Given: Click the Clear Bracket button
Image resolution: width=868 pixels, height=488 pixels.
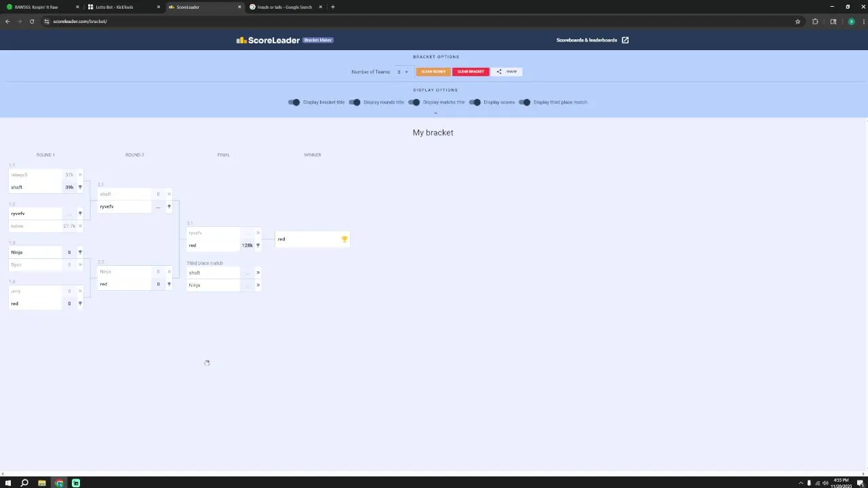Looking at the screenshot, I should click(471, 72).
